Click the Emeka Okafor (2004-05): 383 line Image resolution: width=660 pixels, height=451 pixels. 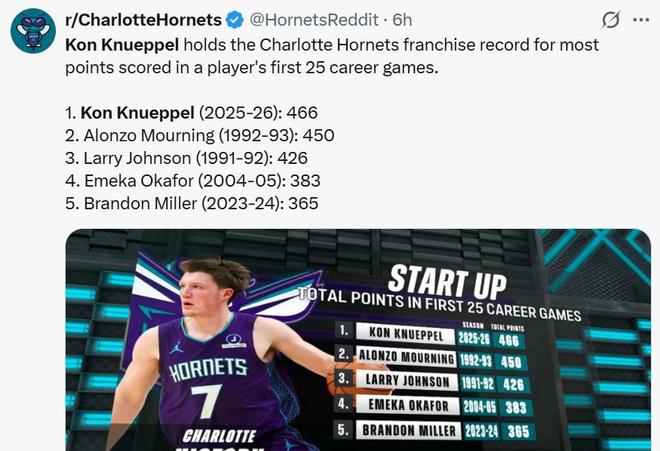click(x=188, y=181)
